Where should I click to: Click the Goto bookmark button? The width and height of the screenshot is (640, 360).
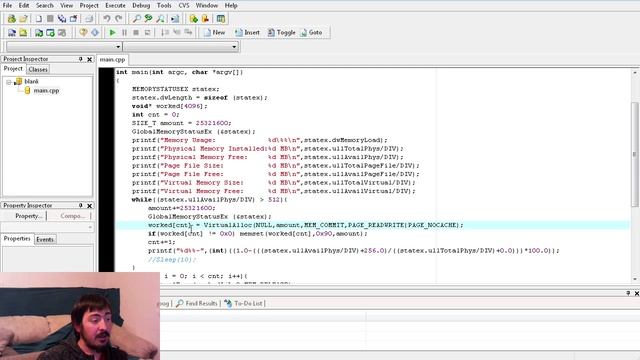(311, 32)
